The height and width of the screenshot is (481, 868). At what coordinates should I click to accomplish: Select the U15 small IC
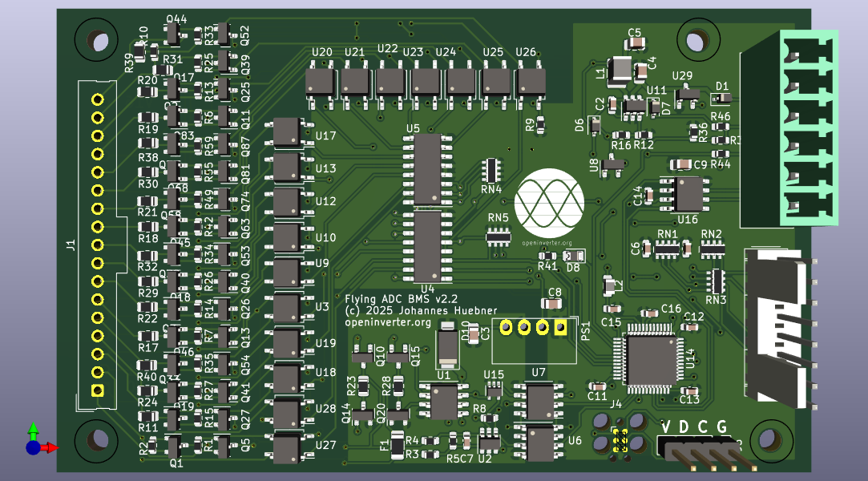point(494,390)
